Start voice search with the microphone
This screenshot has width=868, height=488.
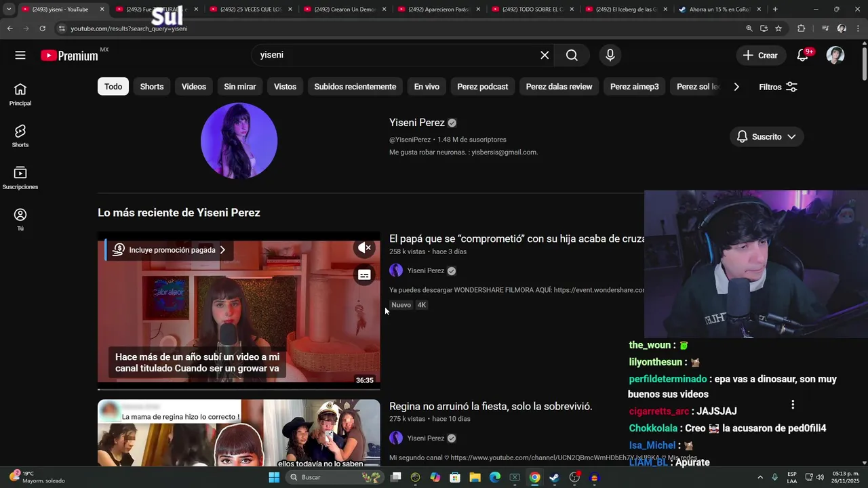[610, 55]
